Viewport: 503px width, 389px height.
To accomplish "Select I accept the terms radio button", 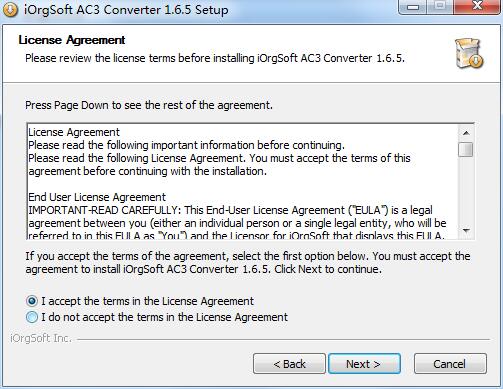I will pyautogui.click(x=32, y=301).
